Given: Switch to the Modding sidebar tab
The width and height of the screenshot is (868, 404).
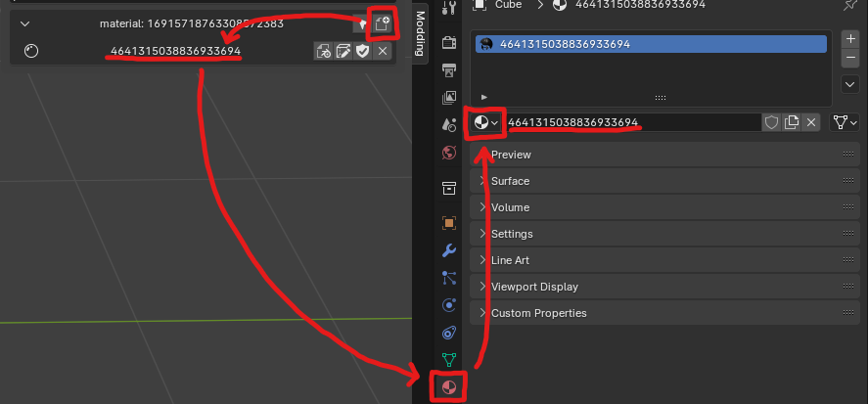Looking at the screenshot, I should pos(420,32).
